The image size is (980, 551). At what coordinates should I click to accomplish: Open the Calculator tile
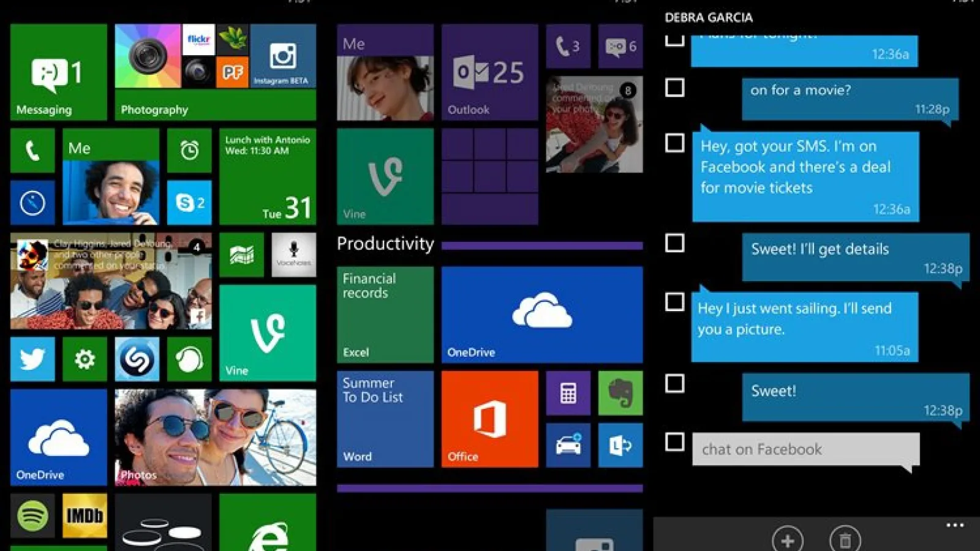coord(568,393)
